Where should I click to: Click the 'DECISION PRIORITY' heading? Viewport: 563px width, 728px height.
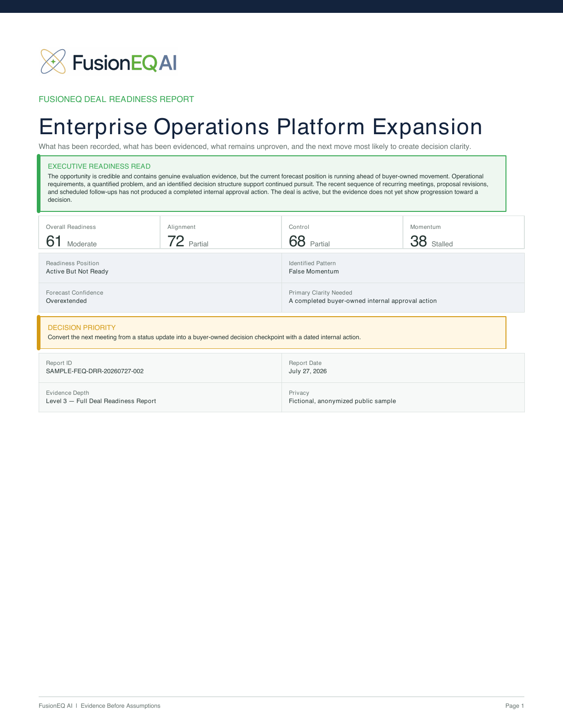pyautogui.click(x=82, y=328)
